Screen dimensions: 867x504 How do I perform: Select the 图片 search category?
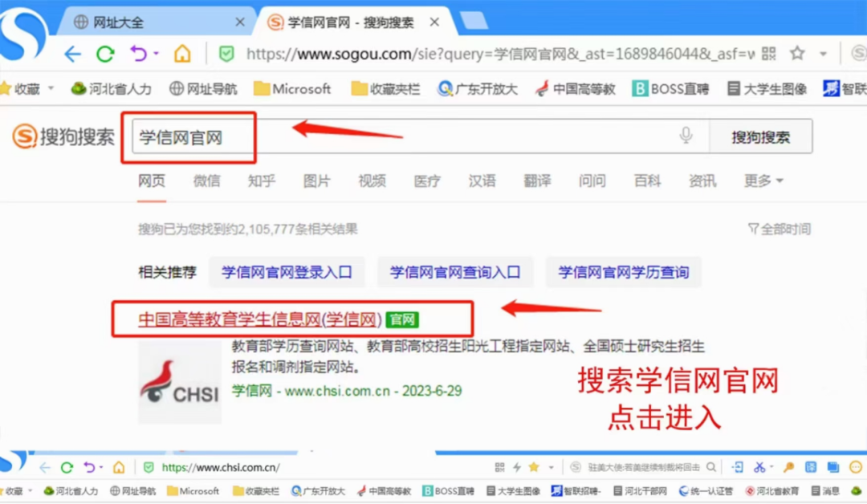click(316, 181)
